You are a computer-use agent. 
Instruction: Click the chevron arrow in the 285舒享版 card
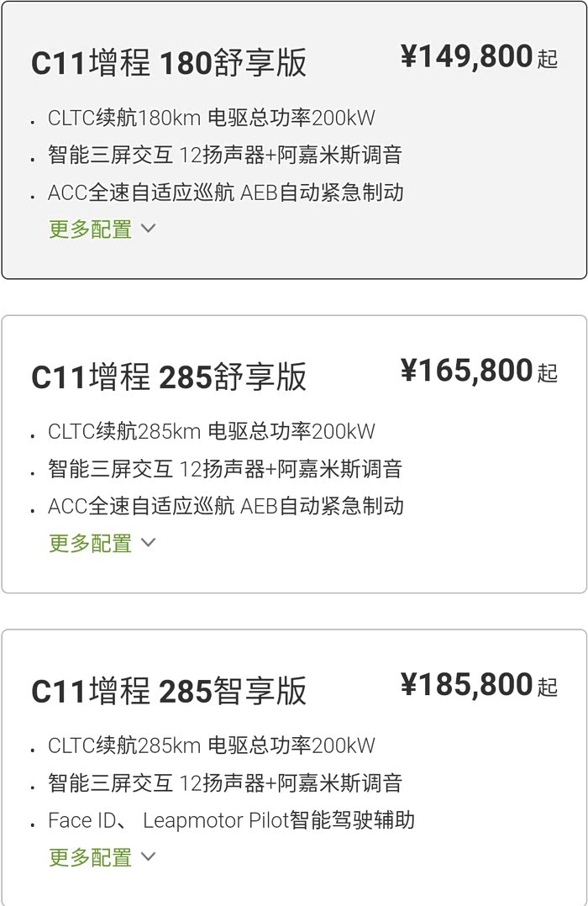[149, 542]
